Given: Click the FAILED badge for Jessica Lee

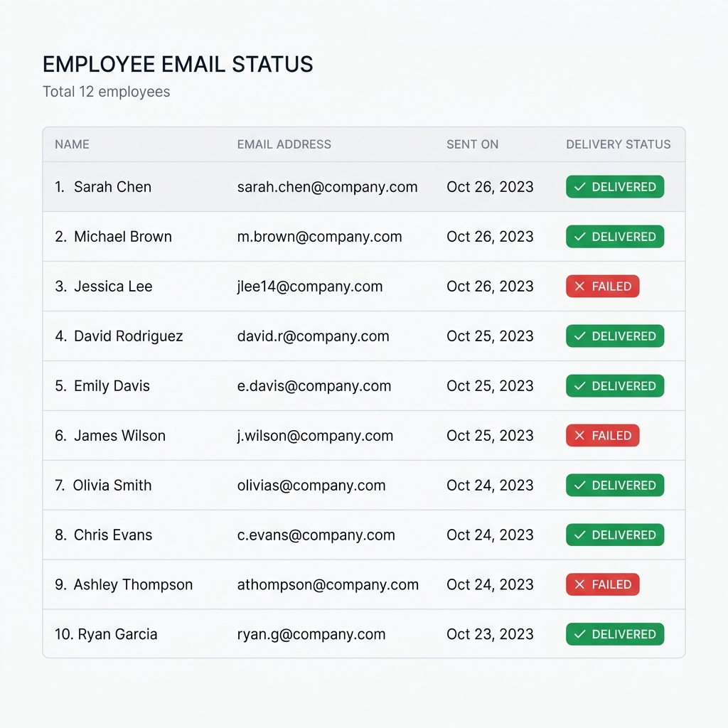Looking at the screenshot, I should (x=602, y=286).
